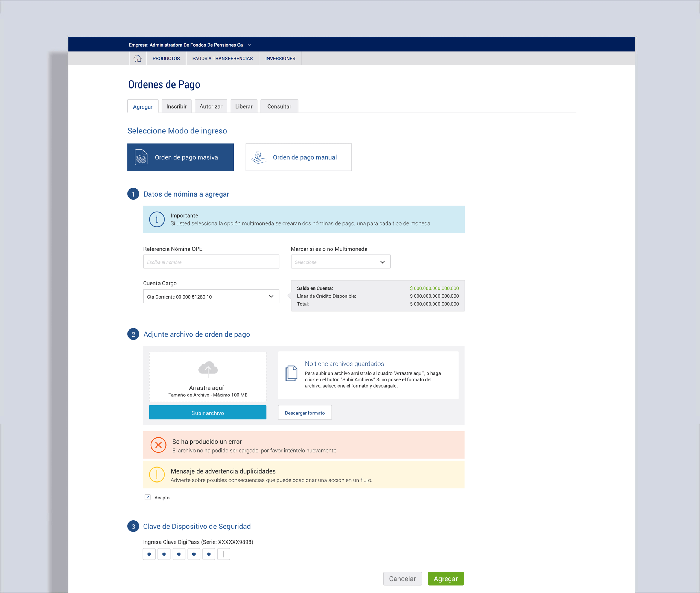Click the hand with coins icon

259,157
